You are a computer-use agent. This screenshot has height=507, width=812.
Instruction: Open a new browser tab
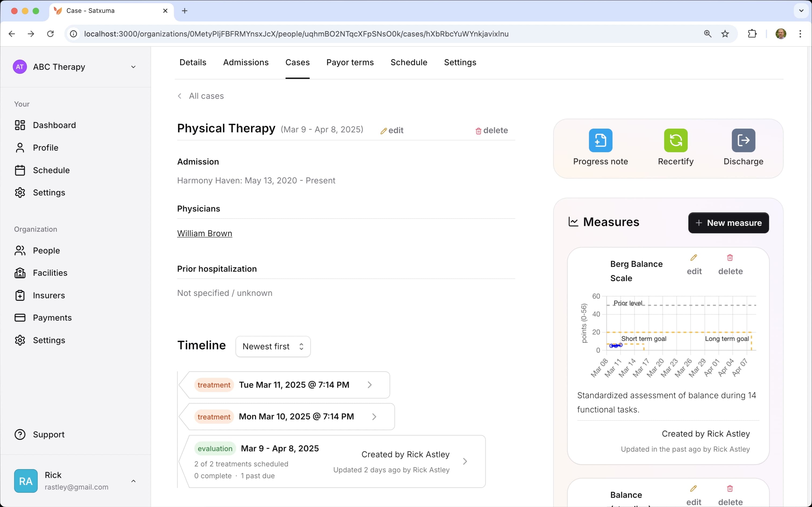pos(185,11)
